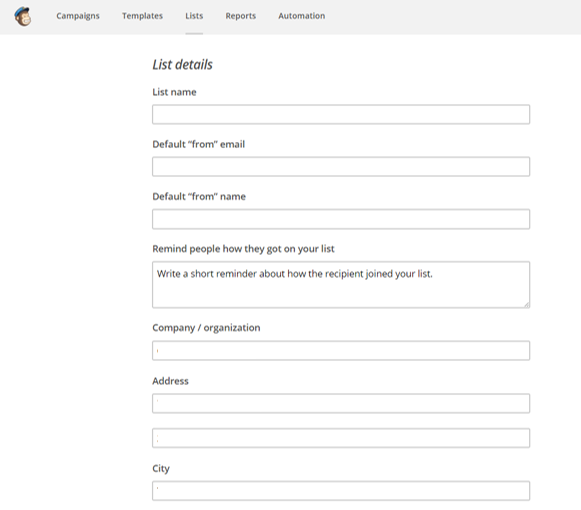
Task: Click the Default "from" name field
Action: pos(341,219)
